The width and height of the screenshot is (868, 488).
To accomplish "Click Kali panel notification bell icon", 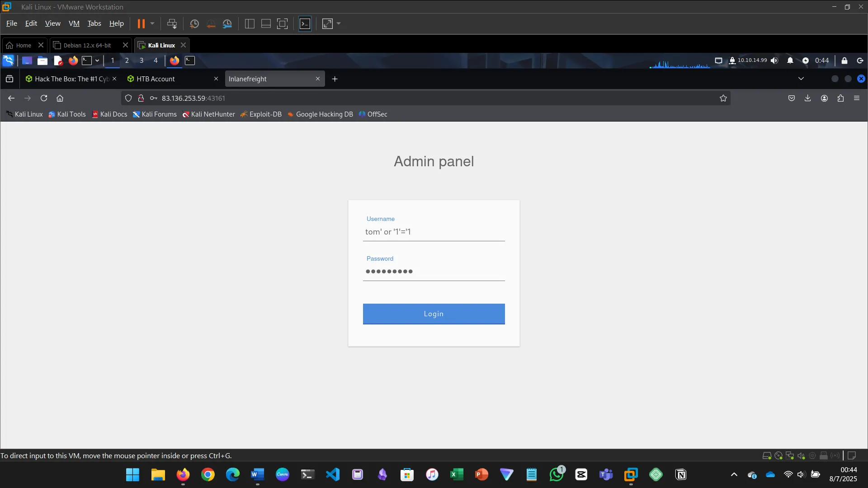I will pyautogui.click(x=790, y=61).
